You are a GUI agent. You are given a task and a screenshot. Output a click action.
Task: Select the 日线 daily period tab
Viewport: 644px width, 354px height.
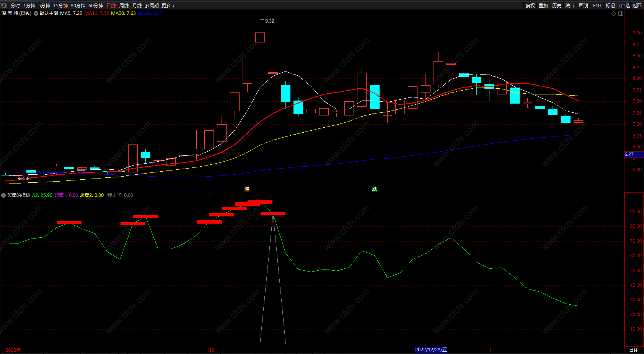(x=111, y=6)
